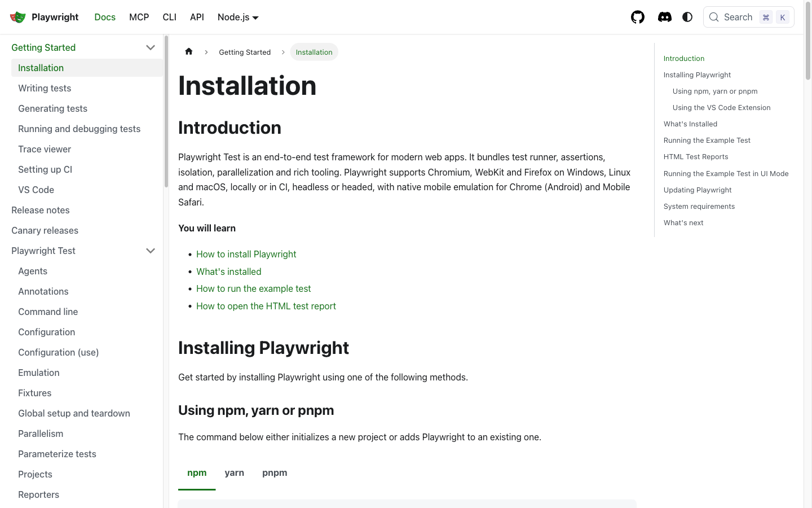
Task: Follow How to run the example test
Action: (254, 288)
